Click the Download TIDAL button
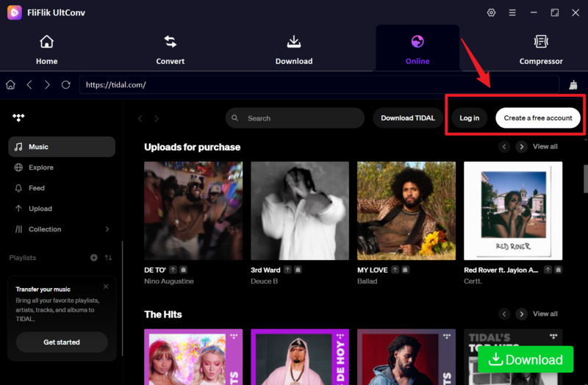Screen dimensions: 588x385 click(x=408, y=118)
